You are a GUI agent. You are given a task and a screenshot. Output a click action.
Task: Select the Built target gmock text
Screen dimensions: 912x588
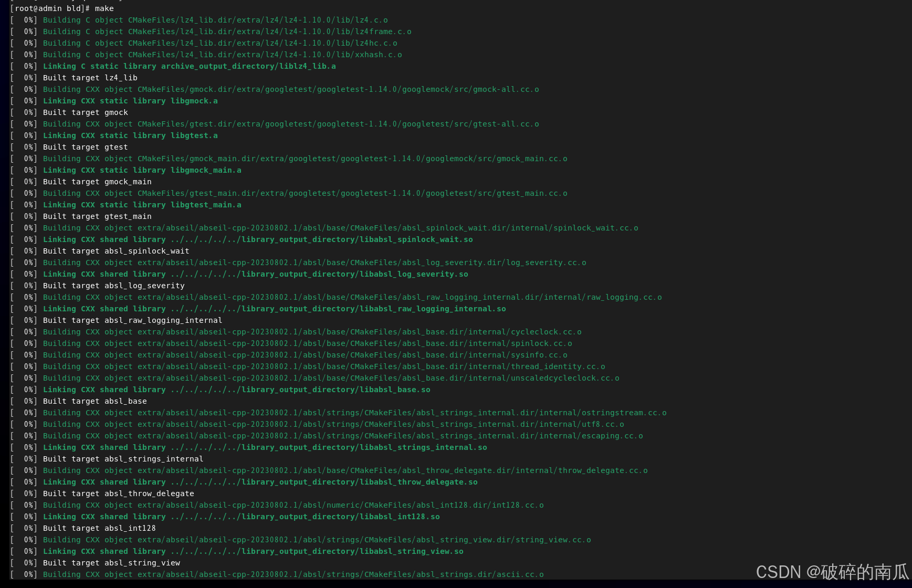(85, 112)
